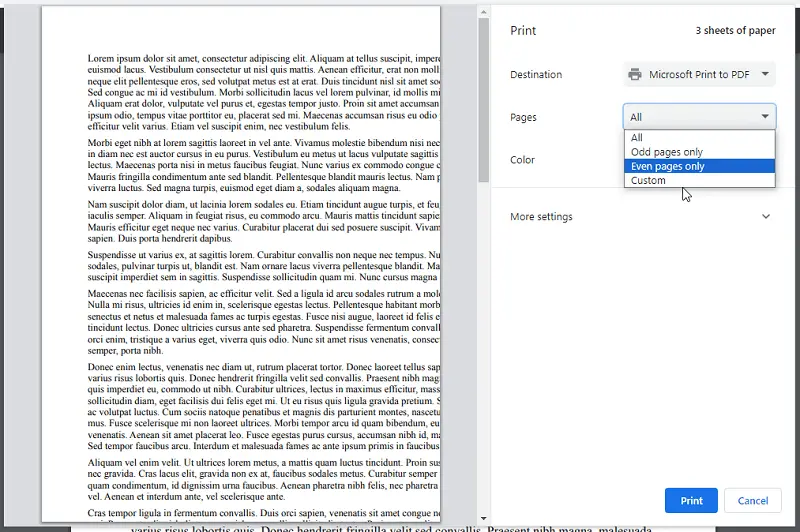
Task: Click the Pages label
Action: 523,117
